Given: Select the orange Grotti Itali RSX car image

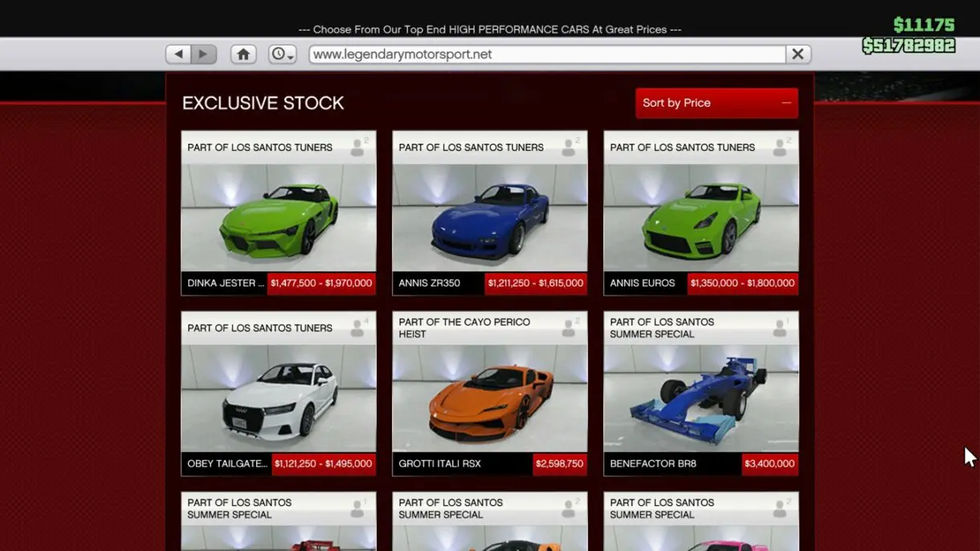Looking at the screenshot, I should click(490, 398).
